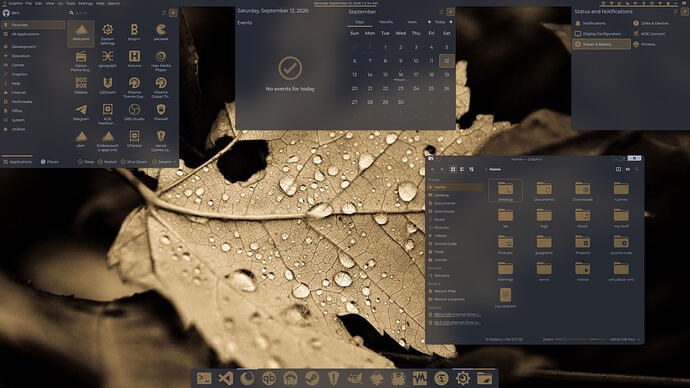The width and height of the screenshot is (690, 388).
Task: Launch the pacseek app icon
Action: (161, 33)
